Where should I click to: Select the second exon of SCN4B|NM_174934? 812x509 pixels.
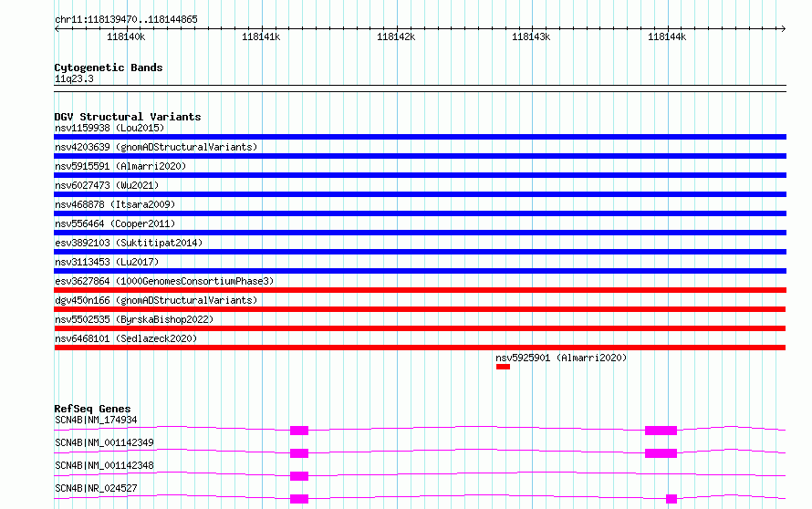(x=661, y=431)
